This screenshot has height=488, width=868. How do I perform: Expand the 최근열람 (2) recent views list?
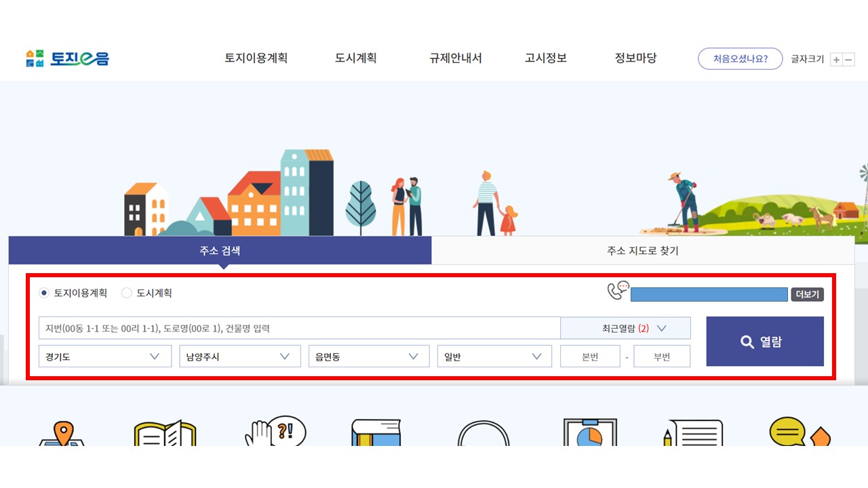click(x=625, y=327)
